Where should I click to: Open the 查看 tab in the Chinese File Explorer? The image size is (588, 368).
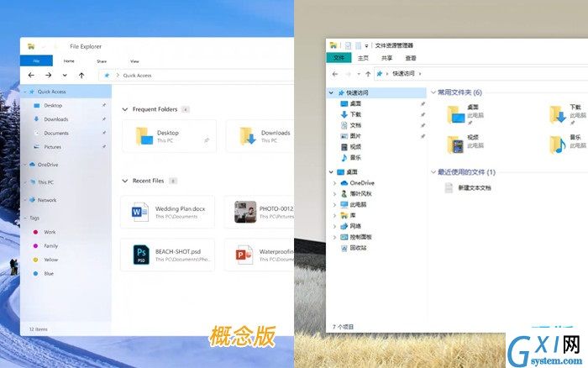click(411, 58)
